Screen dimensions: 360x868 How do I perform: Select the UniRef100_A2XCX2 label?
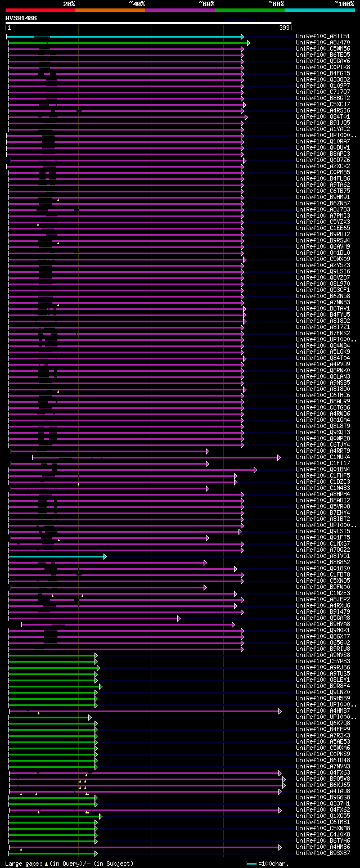click(x=323, y=167)
